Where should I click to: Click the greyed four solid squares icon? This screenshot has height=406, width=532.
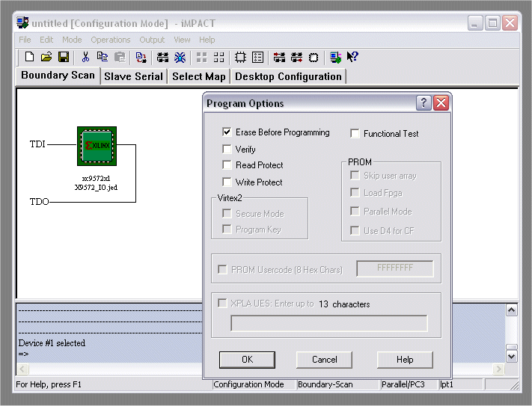(201, 58)
